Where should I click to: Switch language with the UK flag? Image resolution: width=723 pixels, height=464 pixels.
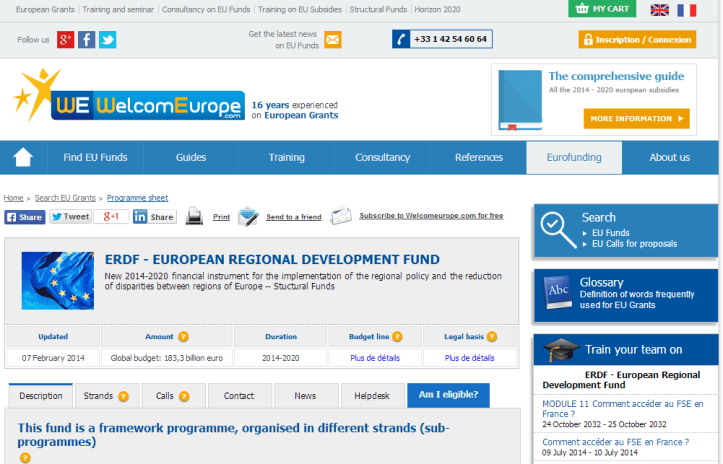(660, 10)
